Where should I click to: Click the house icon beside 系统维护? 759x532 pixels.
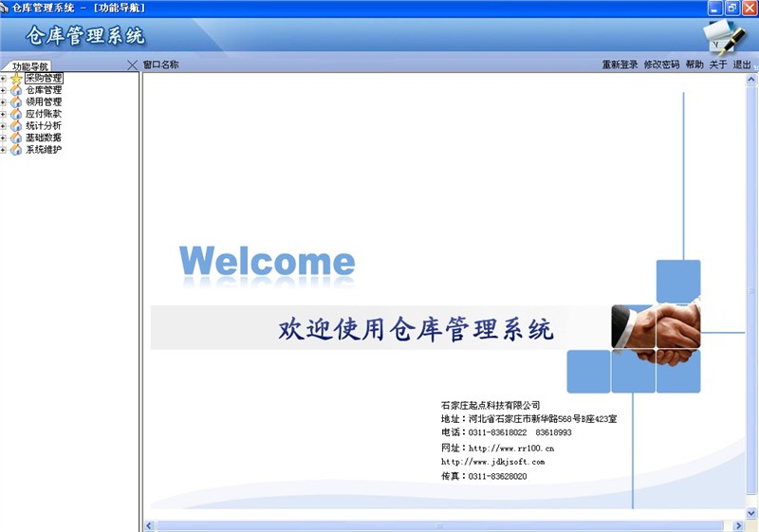[x=16, y=150]
